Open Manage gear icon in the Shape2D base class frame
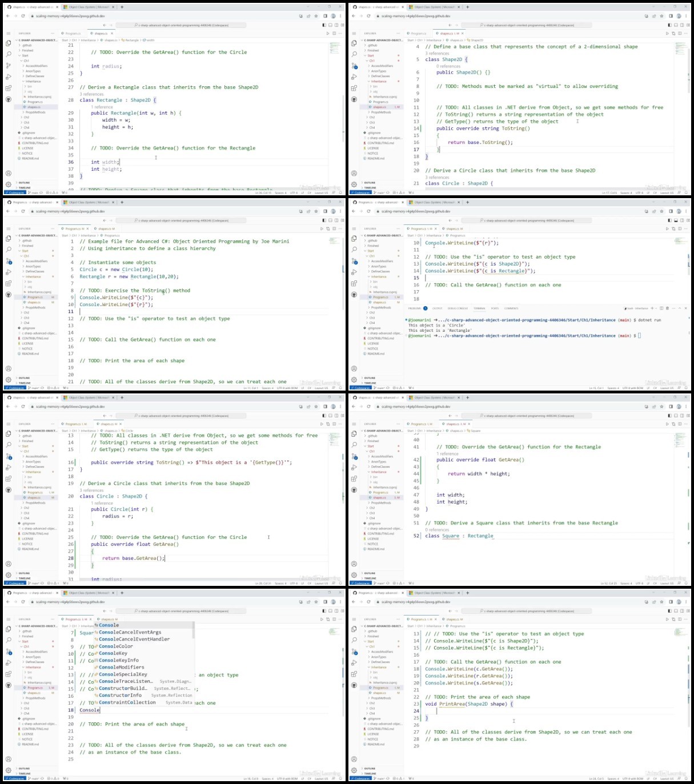Image resolution: width=694 pixels, height=784 pixels. [354, 184]
